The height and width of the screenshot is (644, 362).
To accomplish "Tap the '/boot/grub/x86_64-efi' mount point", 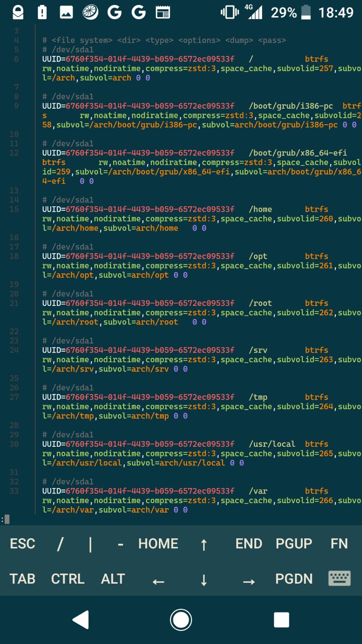I will point(298,153).
